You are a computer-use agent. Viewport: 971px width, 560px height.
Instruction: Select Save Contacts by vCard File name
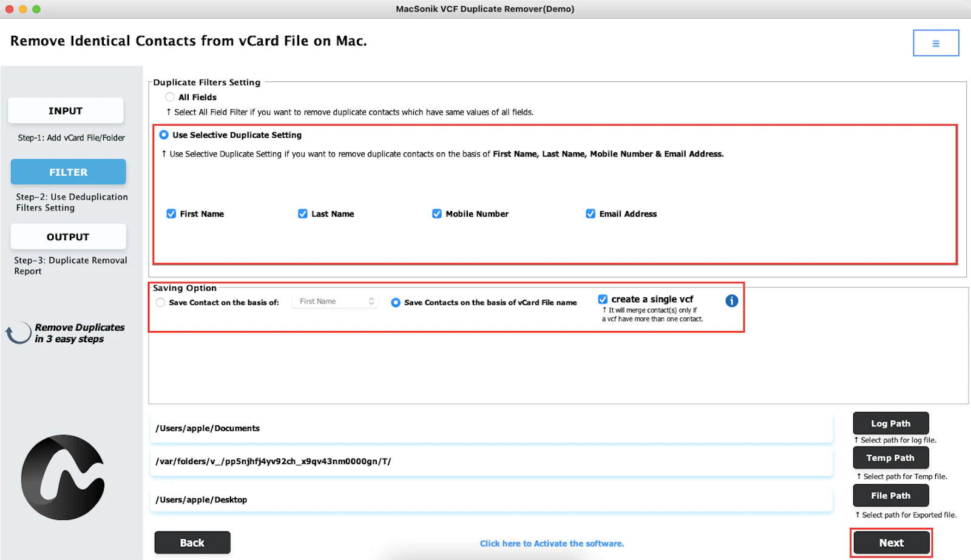coord(396,302)
